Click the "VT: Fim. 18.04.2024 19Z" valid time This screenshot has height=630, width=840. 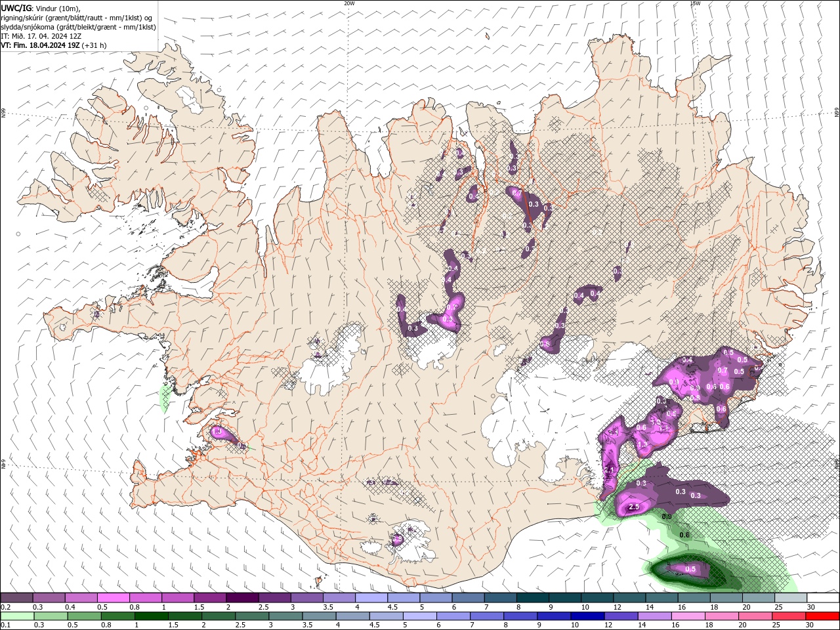pos(40,45)
